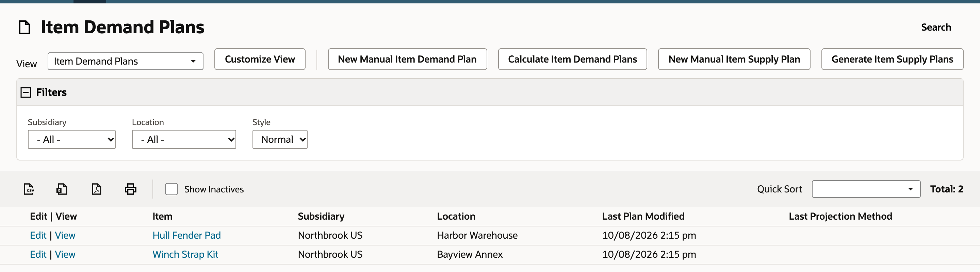980x272 pixels.
Task: View the Winch Strap Kit plan
Action: 65,255
